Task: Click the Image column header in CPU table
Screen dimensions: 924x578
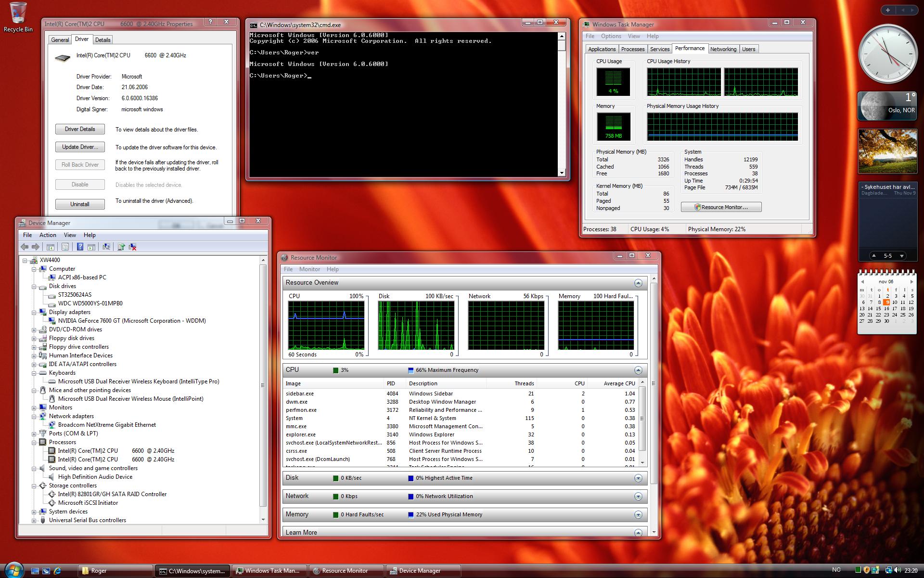Action: [x=333, y=383]
